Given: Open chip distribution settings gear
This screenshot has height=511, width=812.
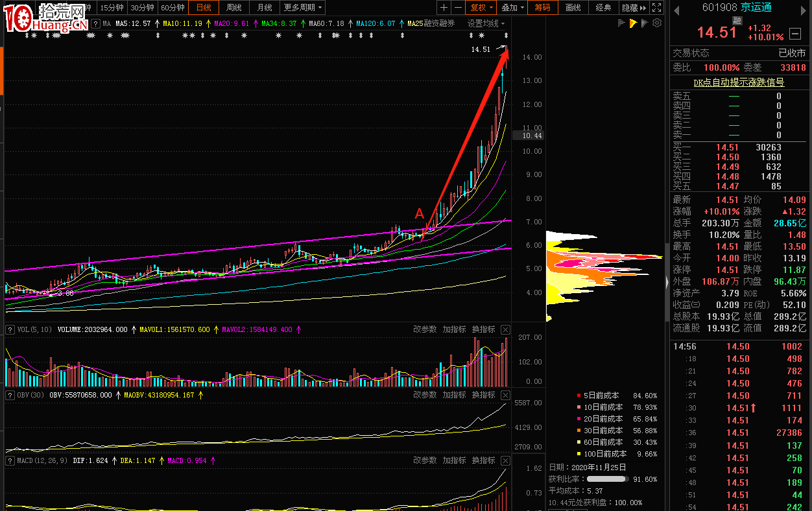Looking at the screenshot, I should (657, 23).
